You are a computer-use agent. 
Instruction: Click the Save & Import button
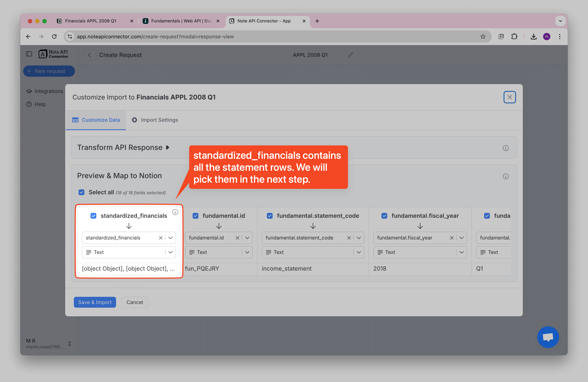coord(95,302)
